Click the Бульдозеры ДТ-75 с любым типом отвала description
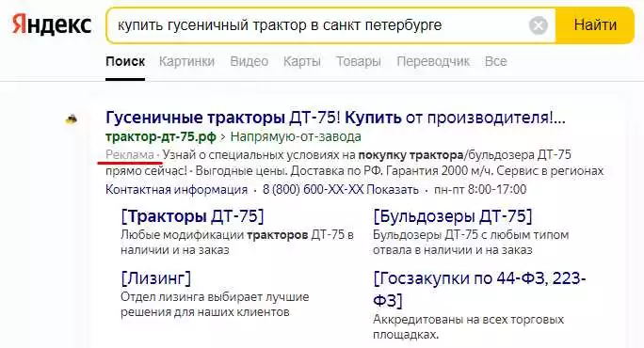The image size is (644, 348). (x=471, y=242)
